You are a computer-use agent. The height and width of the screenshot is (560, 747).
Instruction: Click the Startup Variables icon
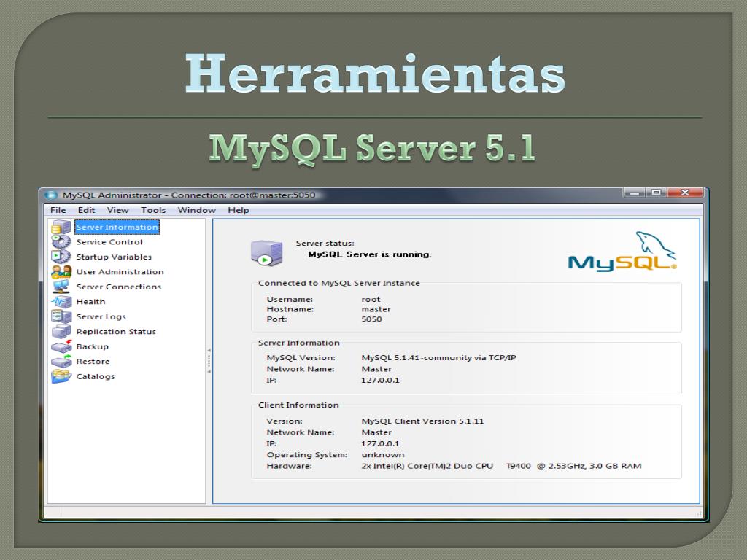pos(61,257)
